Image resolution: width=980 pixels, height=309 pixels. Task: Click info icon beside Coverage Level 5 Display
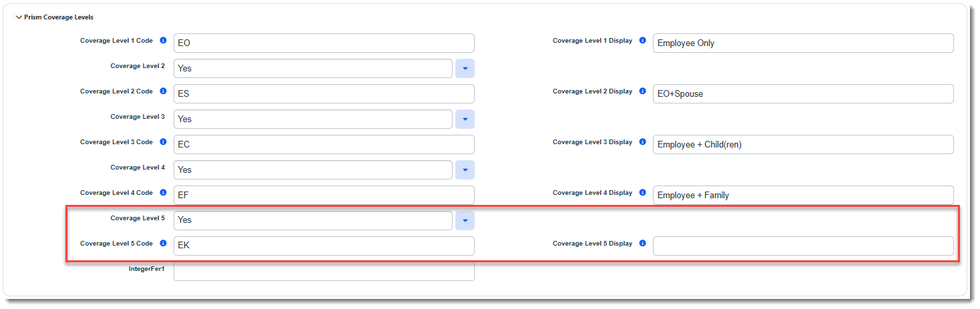[x=642, y=244]
